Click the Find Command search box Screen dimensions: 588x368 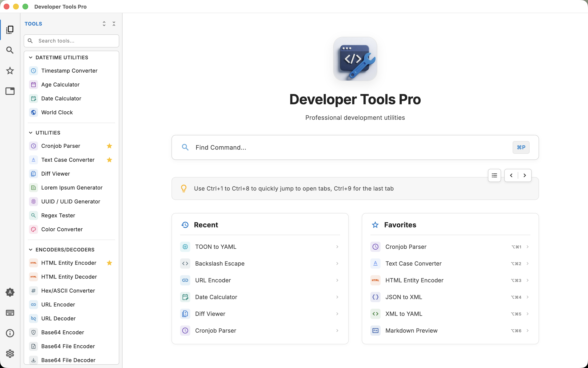click(355, 147)
